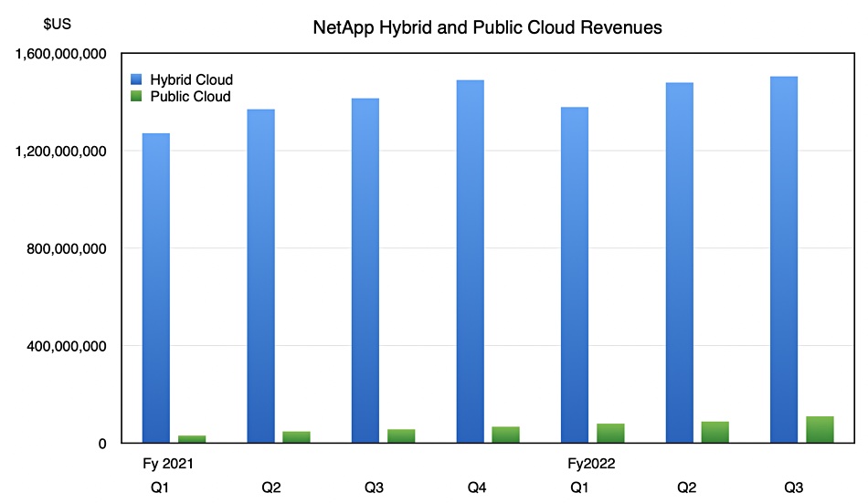Select the Hybrid Cloud legend label
The image size is (868, 503).
click(x=192, y=79)
